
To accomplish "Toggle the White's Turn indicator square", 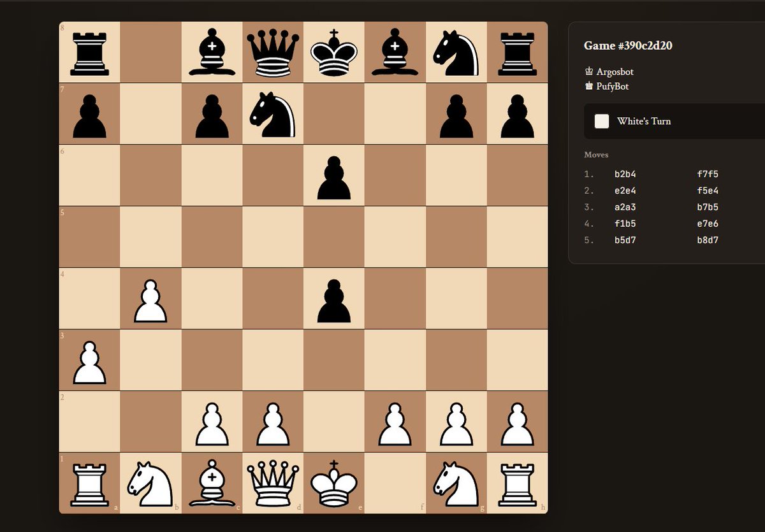I will [601, 120].
